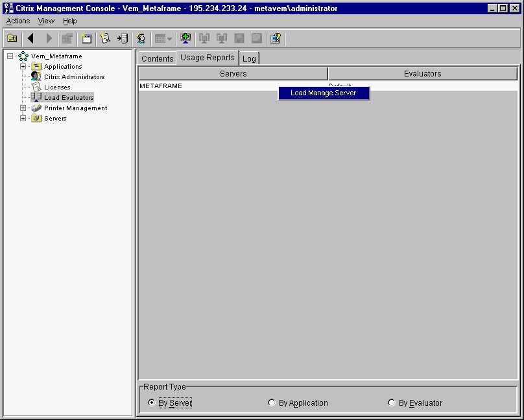Select the Licenses scroll icon in tree

pos(36,87)
